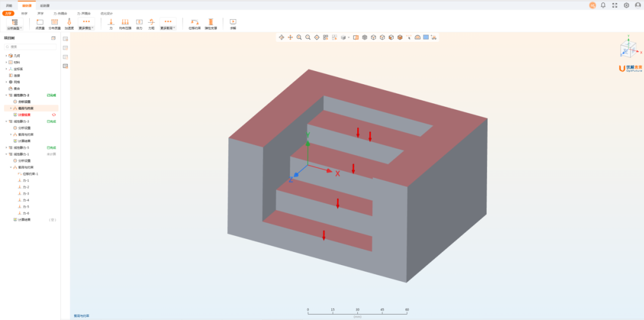644x320 pixels.
Task: Switch to solid orange shaded cube display
Action: [400, 38]
